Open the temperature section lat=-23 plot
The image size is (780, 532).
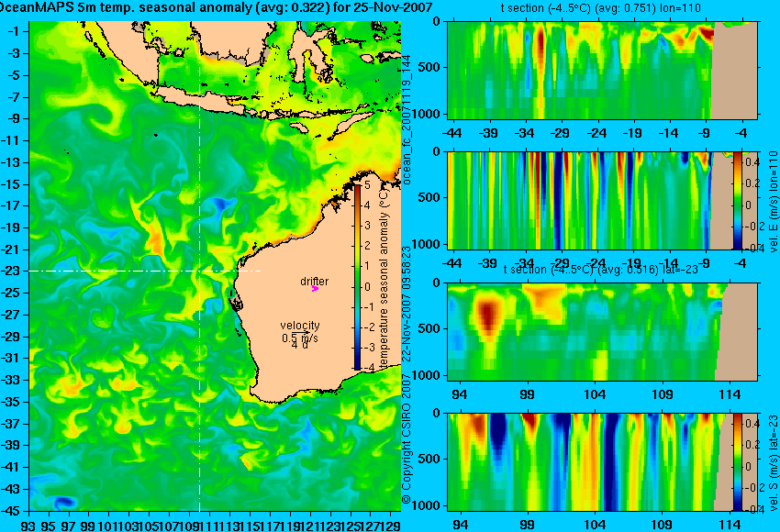coord(602,331)
